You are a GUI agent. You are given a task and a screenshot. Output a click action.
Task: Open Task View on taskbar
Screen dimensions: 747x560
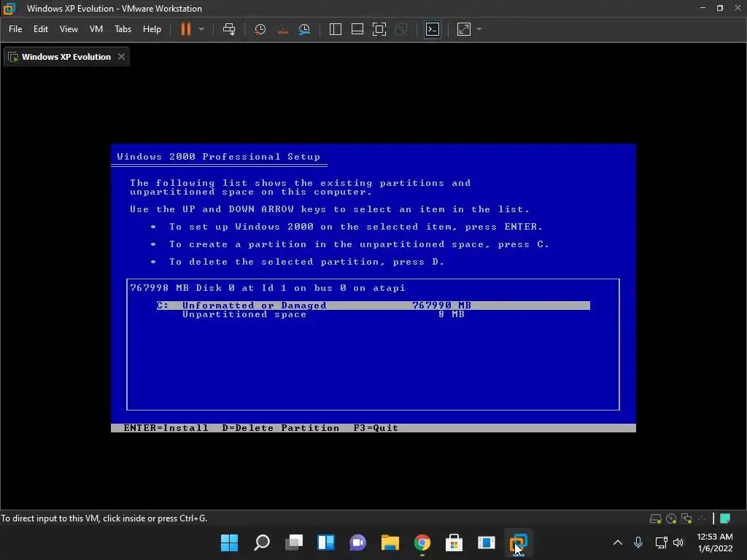294,542
